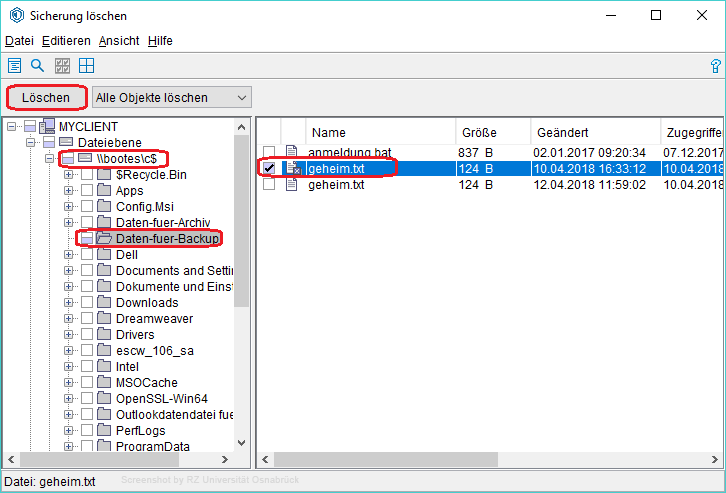Click the four-pane grid toolbar icon

coord(87,66)
